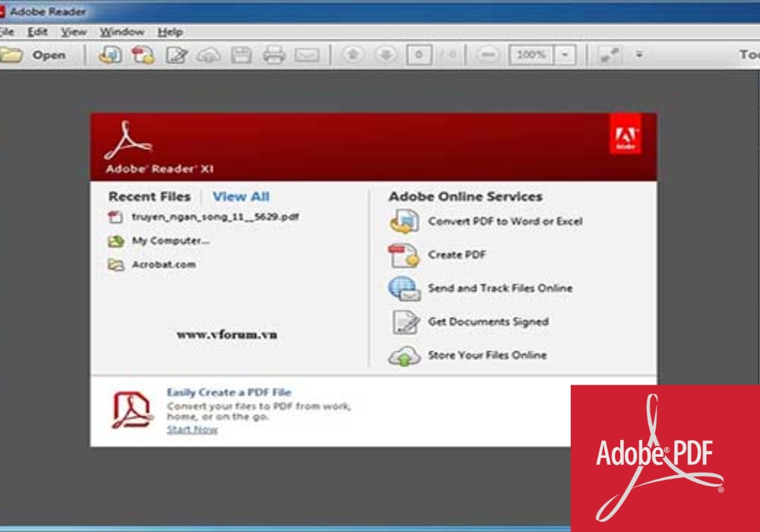Click the Tools pane label at right

coord(749,55)
